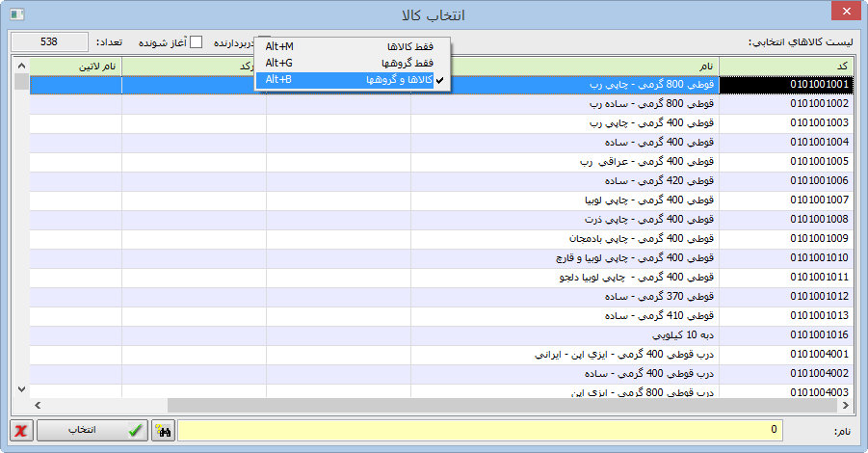The image size is (868, 453).
Task: Select code cell 0101004001
Action: tap(786, 355)
